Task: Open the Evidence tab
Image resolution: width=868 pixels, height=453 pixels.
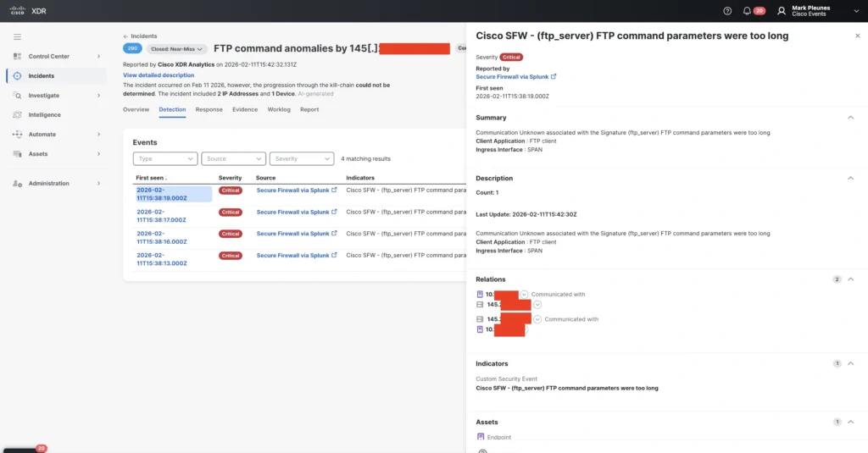Action: [x=245, y=109]
